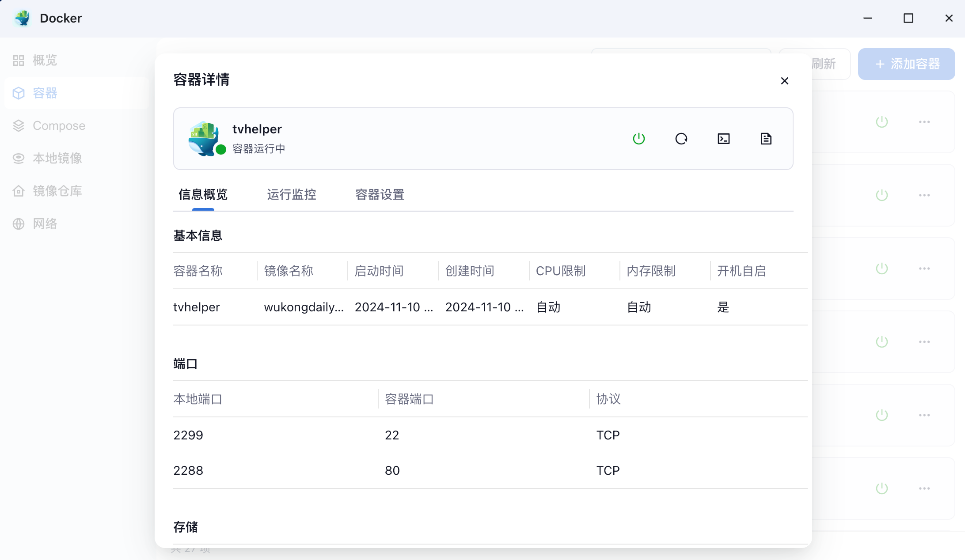Click the 容器运行中 status label

pos(259,149)
